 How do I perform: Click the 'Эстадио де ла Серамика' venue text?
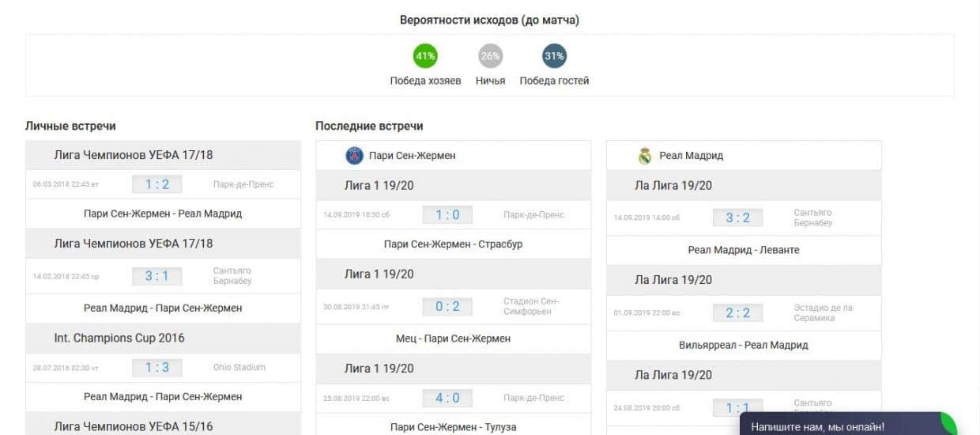click(824, 312)
